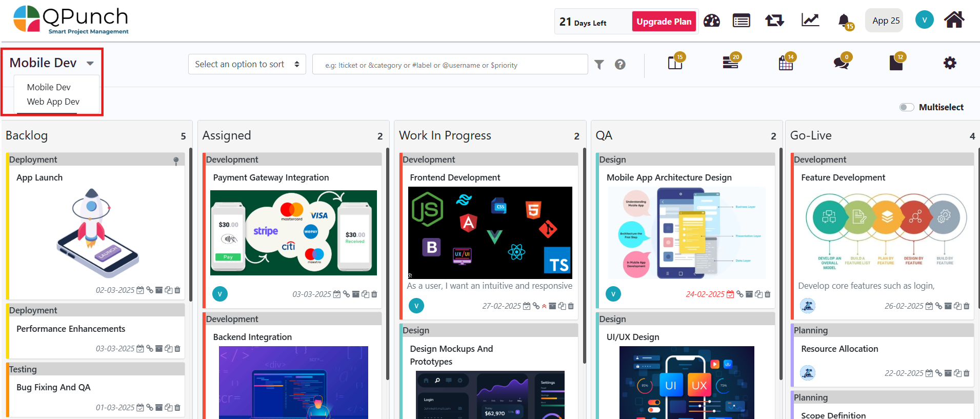Collapse the Mobile Dev project dropdown arrow
This screenshot has height=419, width=980.
pyautogui.click(x=90, y=64)
